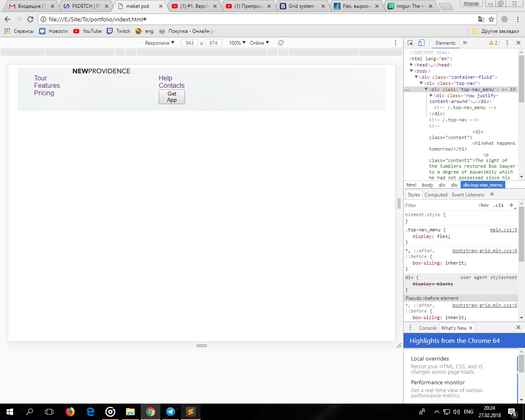Toggle class editor with .cls
Image resolution: width=525 pixels, height=420 pixels.
pyautogui.click(x=498, y=205)
